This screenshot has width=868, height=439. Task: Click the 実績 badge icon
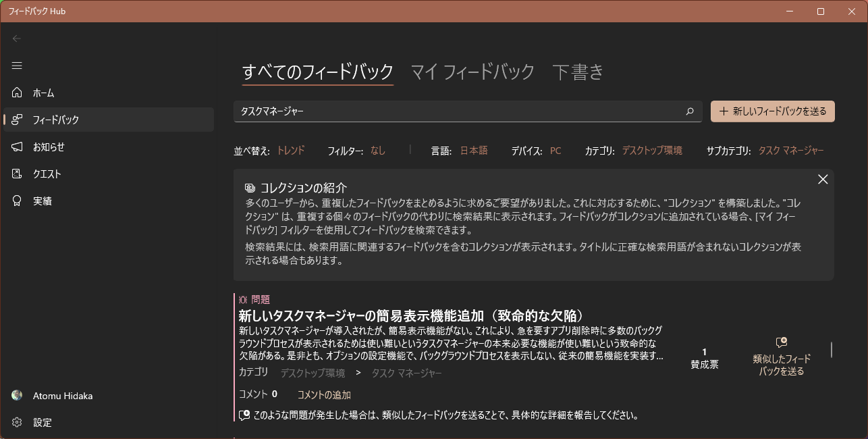point(18,201)
